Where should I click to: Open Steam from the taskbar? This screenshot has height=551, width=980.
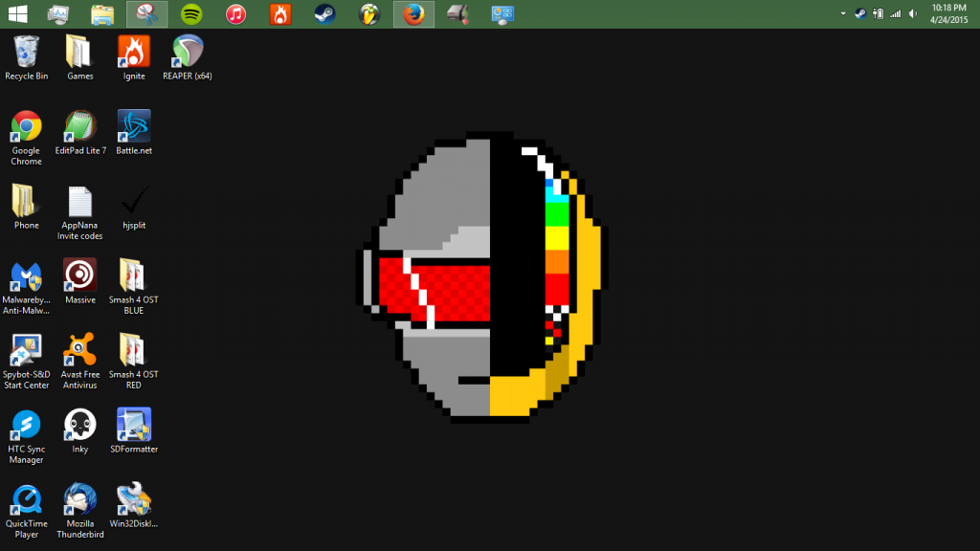[324, 14]
